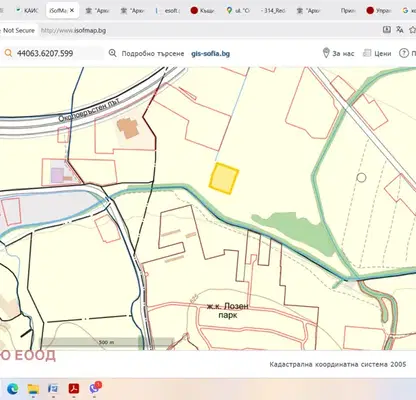Bookmark page with the star icon
Image resolution: width=416 pixels, height=400 pixels.
[x=412, y=30]
